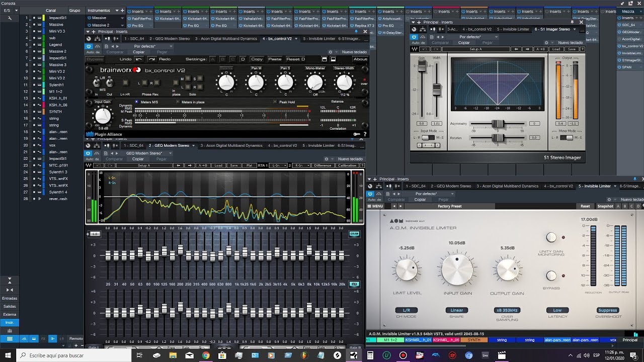Open the Calculator taskbar icon
This screenshot has height=362, width=644.
tap(370, 355)
